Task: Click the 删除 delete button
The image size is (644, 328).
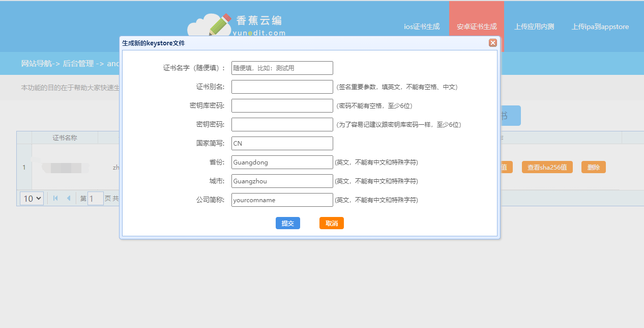Action: pos(593,168)
